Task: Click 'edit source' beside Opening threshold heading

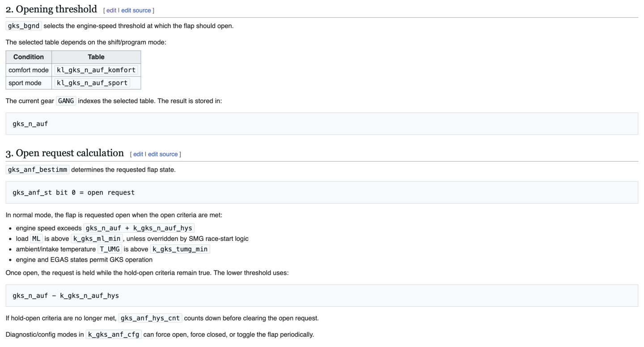Action: coord(136,10)
